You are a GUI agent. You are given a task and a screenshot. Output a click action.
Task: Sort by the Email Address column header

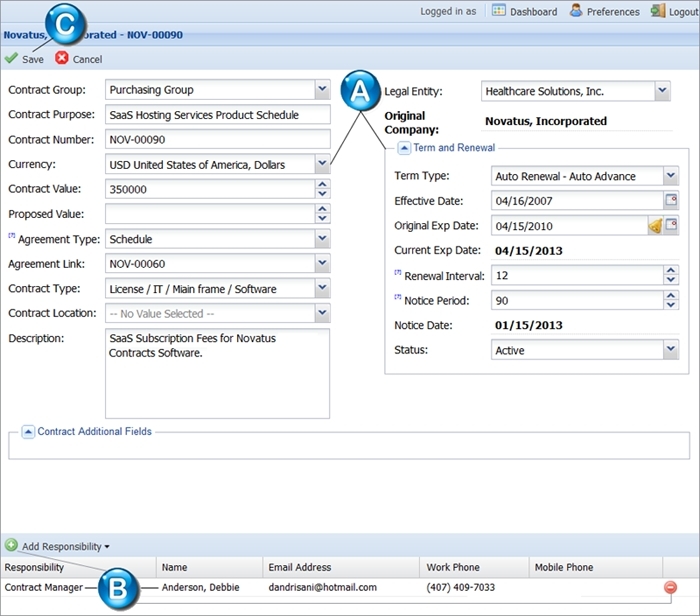341,567
